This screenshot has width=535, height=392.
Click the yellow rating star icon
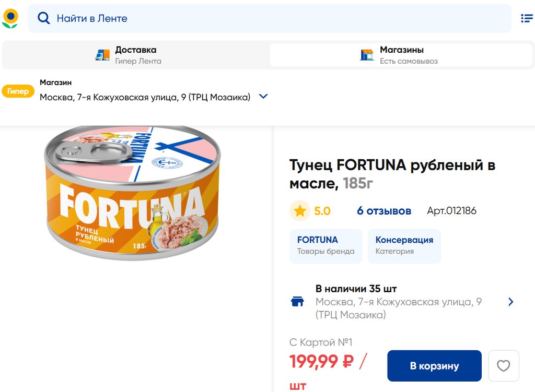point(300,211)
